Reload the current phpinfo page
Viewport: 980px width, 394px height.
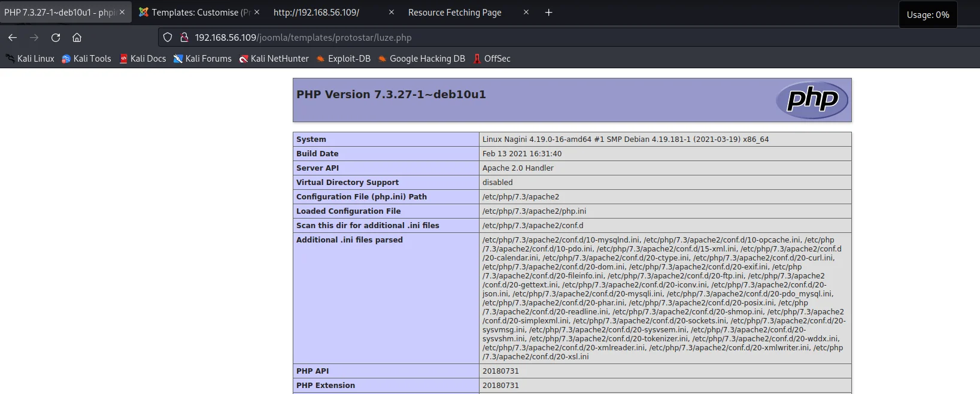tap(56, 38)
